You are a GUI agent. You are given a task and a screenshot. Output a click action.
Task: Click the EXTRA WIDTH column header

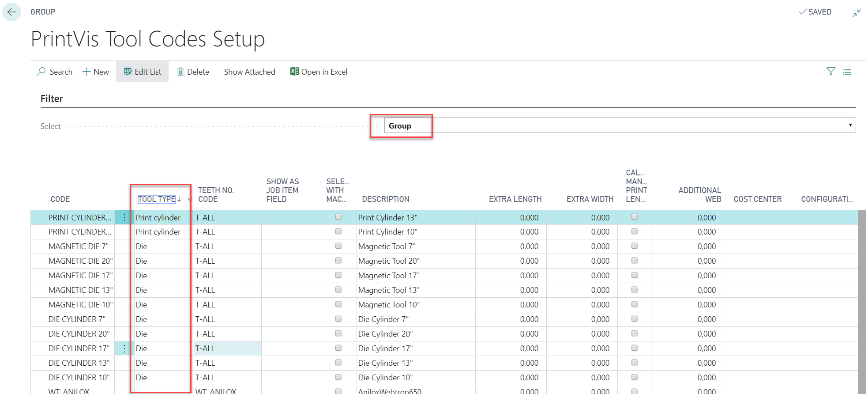pyautogui.click(x=590, y=199)
